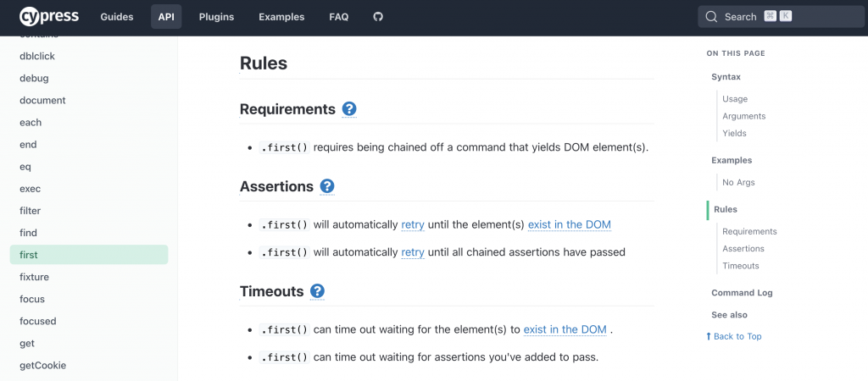Open the GitHub icon link
This screenshot has width=868, height=381.
coord(378,17)
